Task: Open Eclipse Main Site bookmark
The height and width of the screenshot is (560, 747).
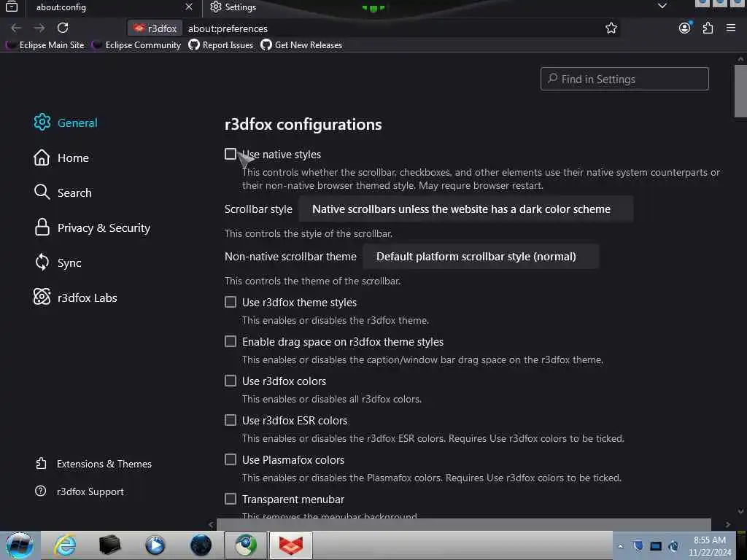Action: (x=45, y=44)
